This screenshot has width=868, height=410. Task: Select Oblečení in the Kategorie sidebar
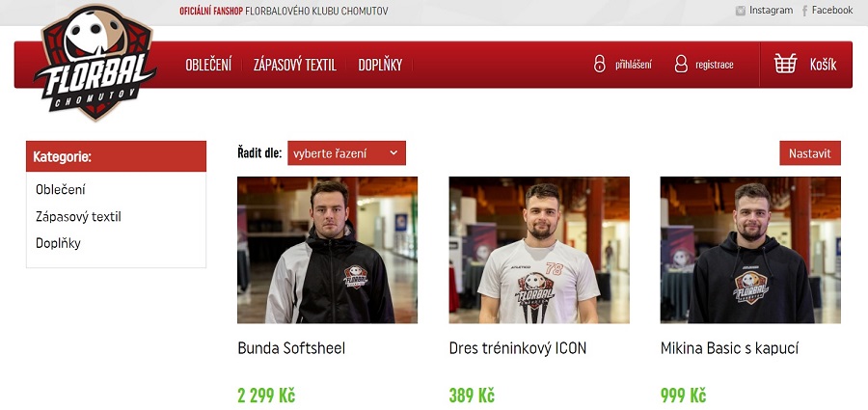click(61, 189)
